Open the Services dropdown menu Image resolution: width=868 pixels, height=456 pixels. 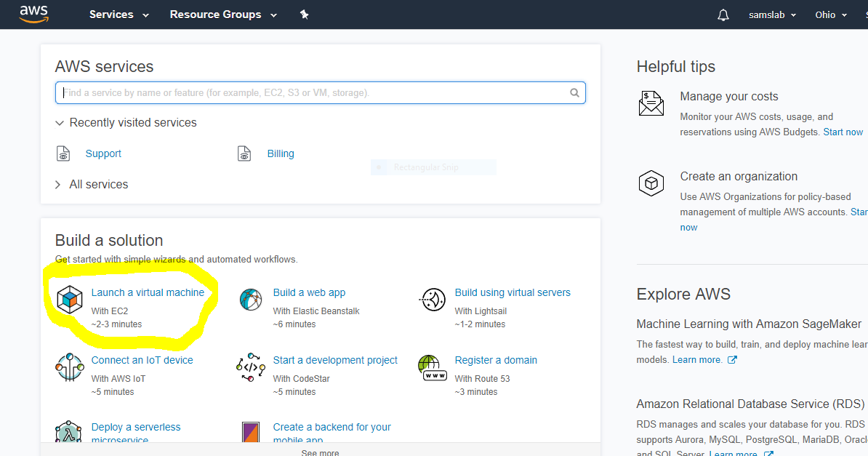(119, 15)
